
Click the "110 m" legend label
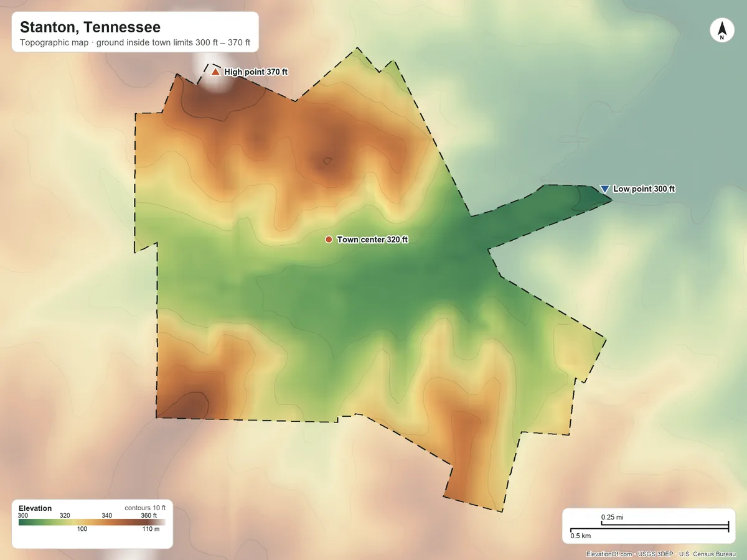click(151, 529)
